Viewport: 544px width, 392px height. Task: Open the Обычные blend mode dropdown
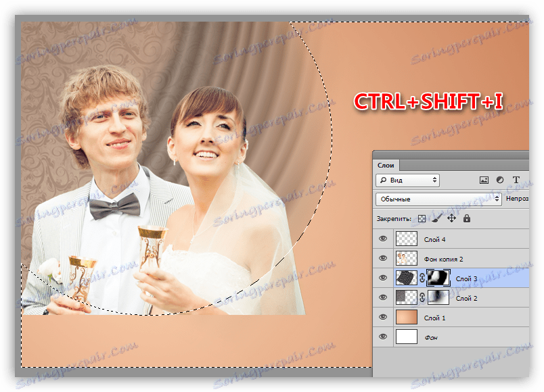click(438, 199)
